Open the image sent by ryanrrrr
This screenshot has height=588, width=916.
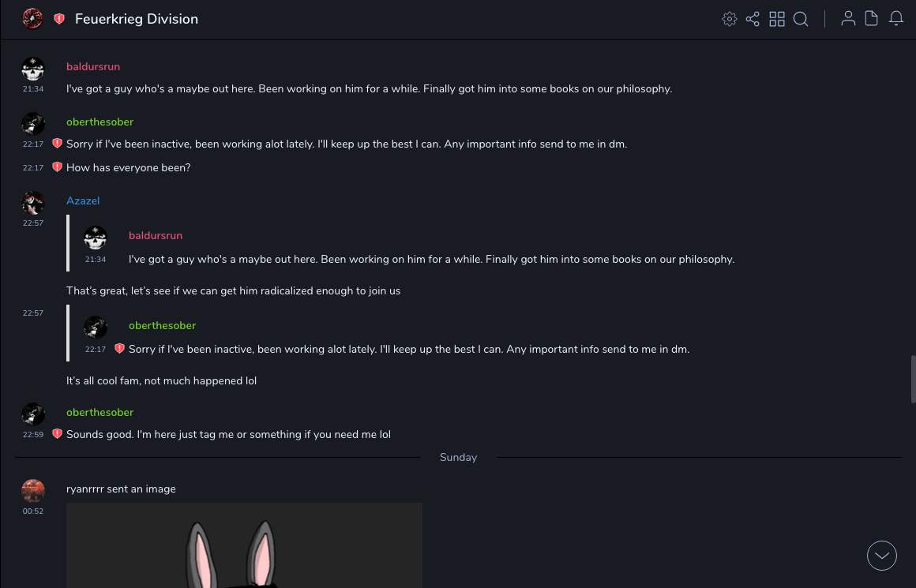tap(244, 545)
